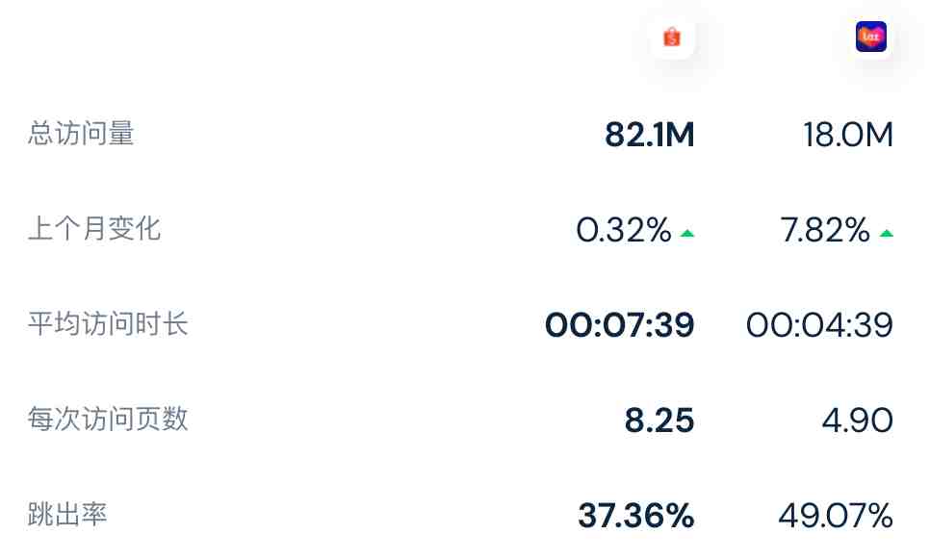Click pages per visit value 4.90

coord(858,420)
